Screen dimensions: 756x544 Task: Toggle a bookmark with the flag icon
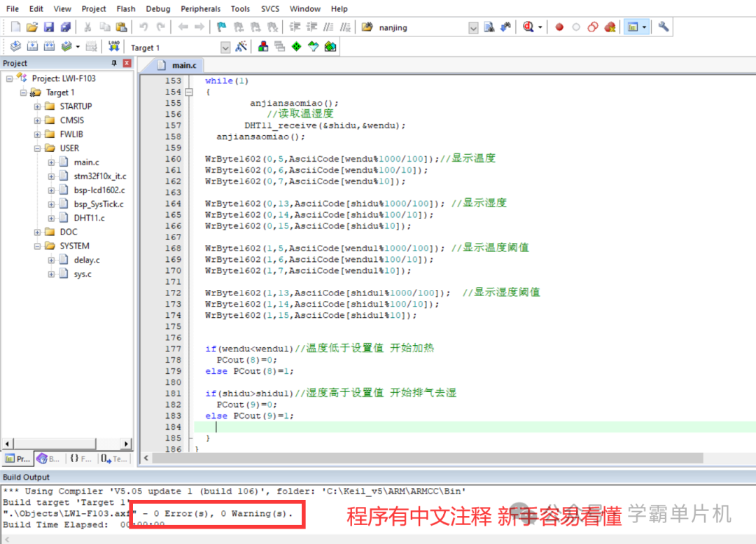click(221, 27)
